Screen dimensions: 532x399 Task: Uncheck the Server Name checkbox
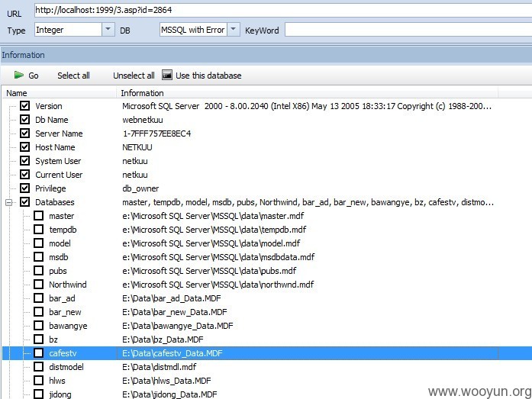(x=24, y=134)
